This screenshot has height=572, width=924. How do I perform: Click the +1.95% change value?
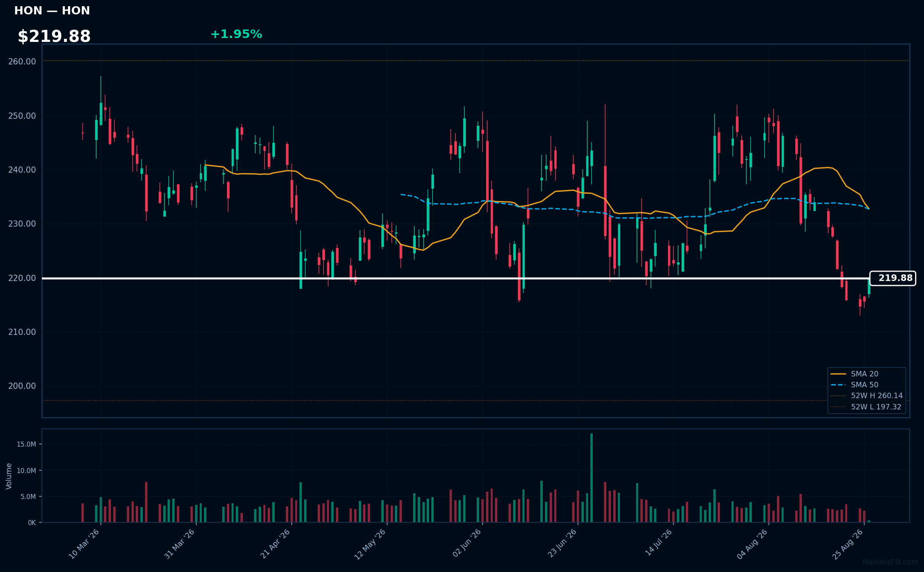236,34
